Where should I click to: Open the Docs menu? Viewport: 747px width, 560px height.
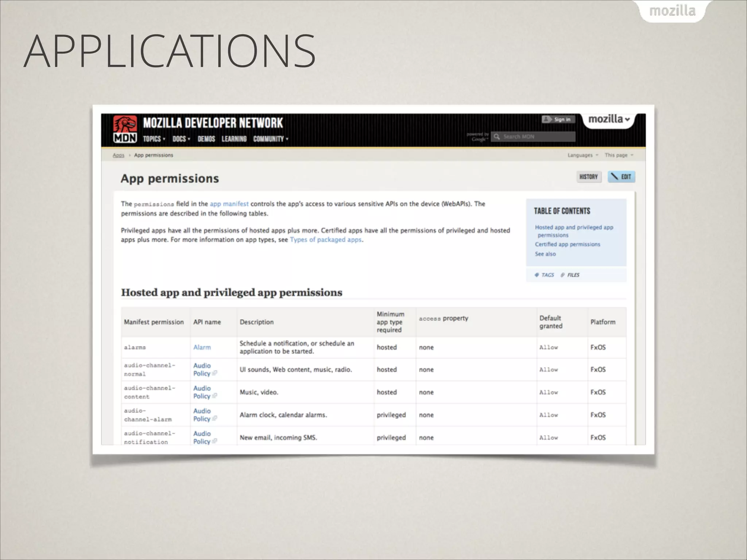pyautogui.click(x=181, y=139)
